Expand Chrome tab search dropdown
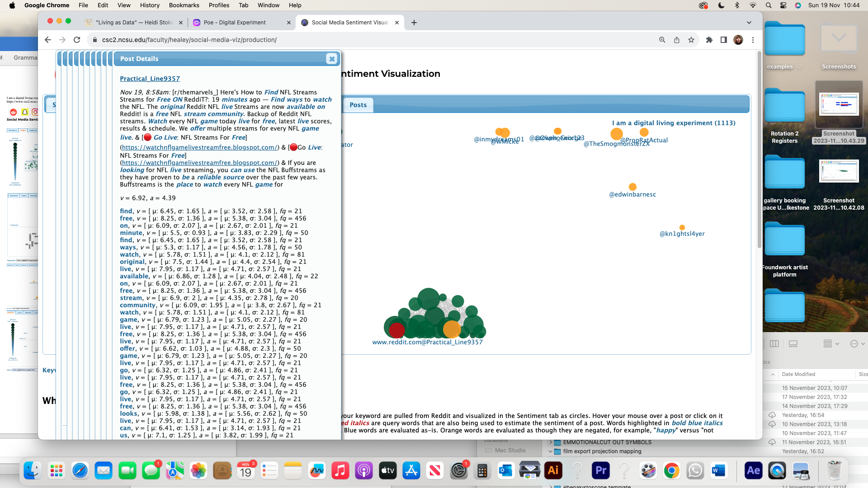This screenshot has height=488, width=868. click(x=749, y=23)
